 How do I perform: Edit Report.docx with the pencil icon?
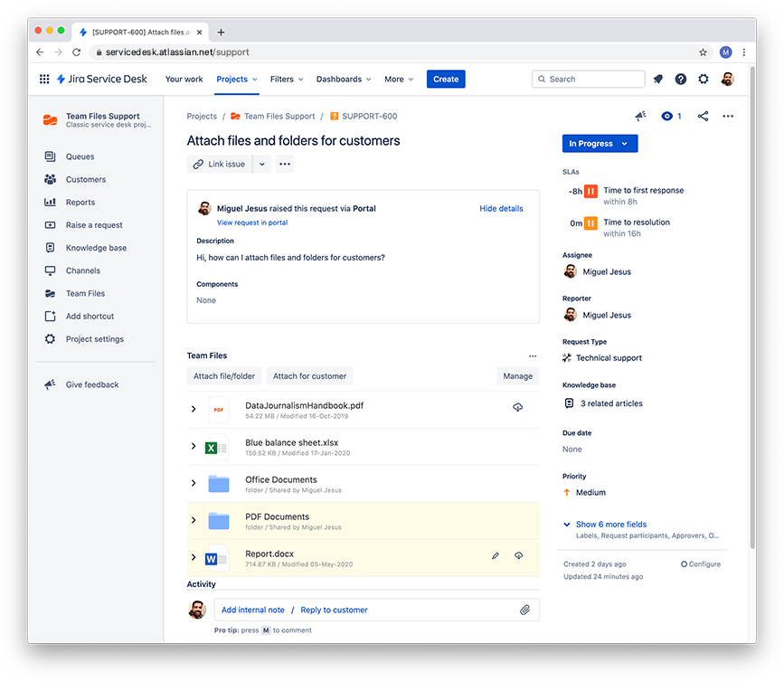tap(496, 555)
